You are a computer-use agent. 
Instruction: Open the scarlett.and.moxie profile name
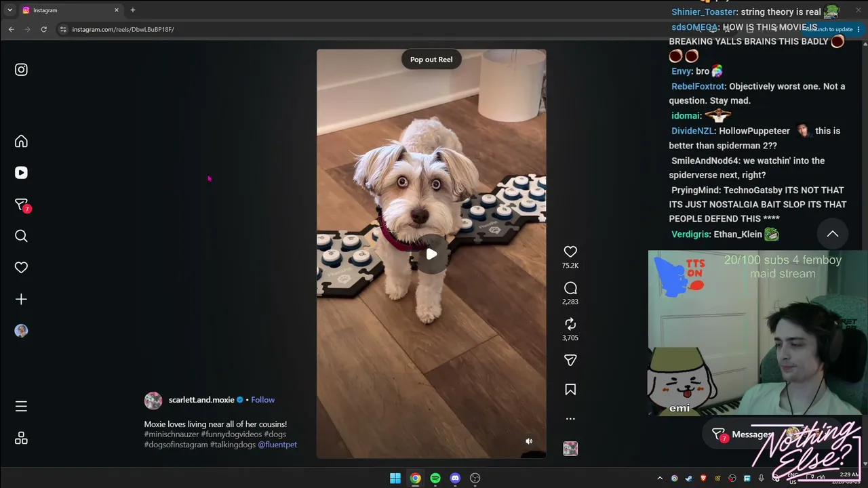[x=201, y=400]
